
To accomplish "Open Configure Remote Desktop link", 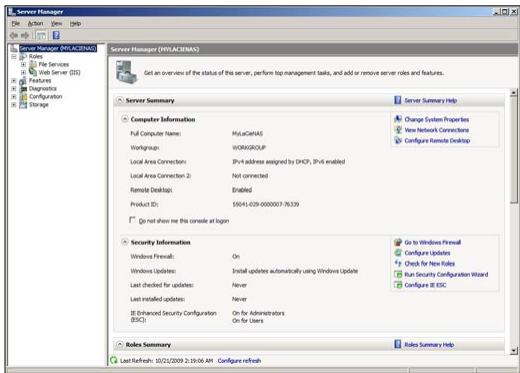I will [437, 141].
